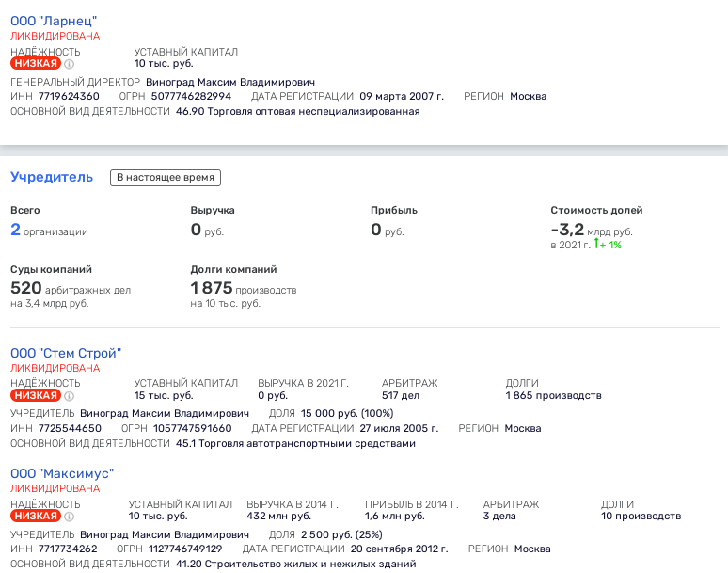The width and height of the screenshot is (728, 573).
Task: Click founder name Виноград Максим Владимирович in Максимус
Action: [165, 534]
